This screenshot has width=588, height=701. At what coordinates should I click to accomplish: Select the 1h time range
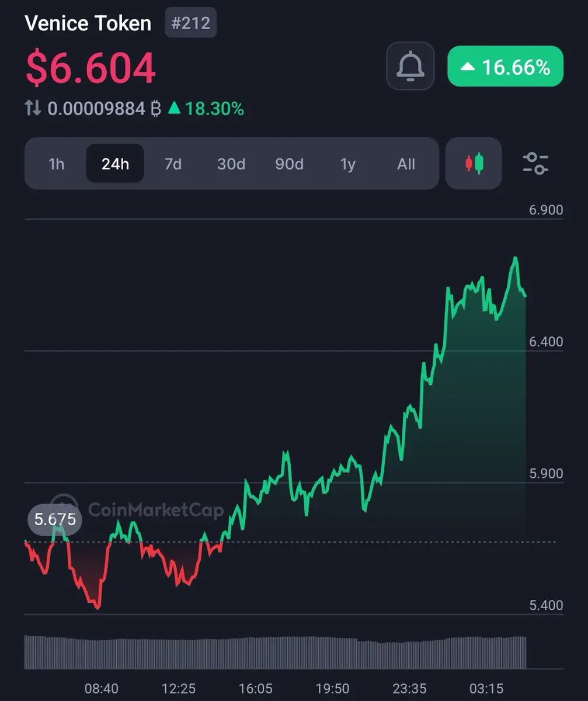click(57, 164)
